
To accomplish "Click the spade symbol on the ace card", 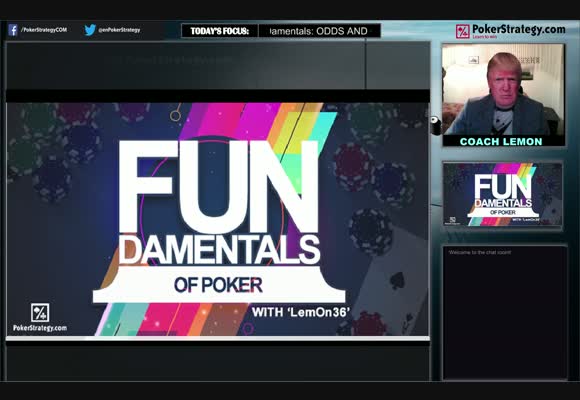I will pos(397,280).
